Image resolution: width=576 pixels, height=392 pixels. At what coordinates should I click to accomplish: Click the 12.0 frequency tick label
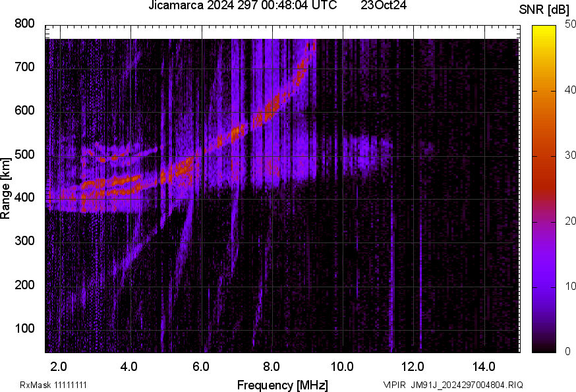pos(413,367)
